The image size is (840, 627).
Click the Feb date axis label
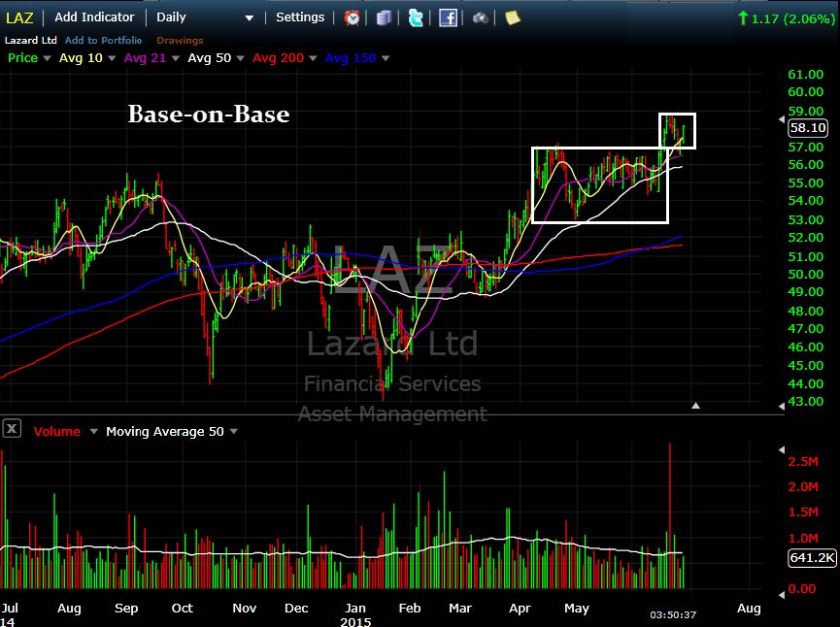point(410,609)
